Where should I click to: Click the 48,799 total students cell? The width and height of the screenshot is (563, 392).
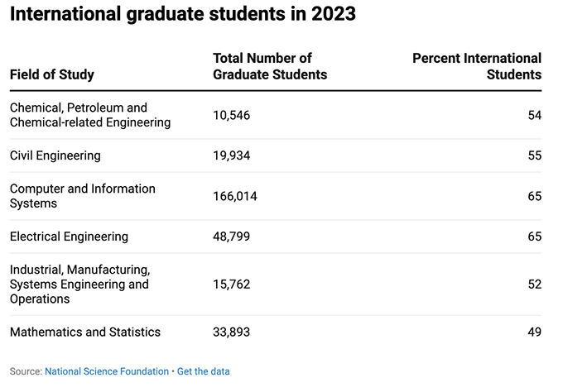coord(232,237)
